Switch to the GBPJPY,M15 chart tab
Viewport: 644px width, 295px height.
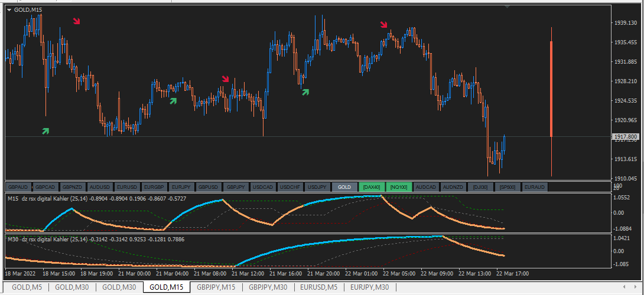(216, 287)
